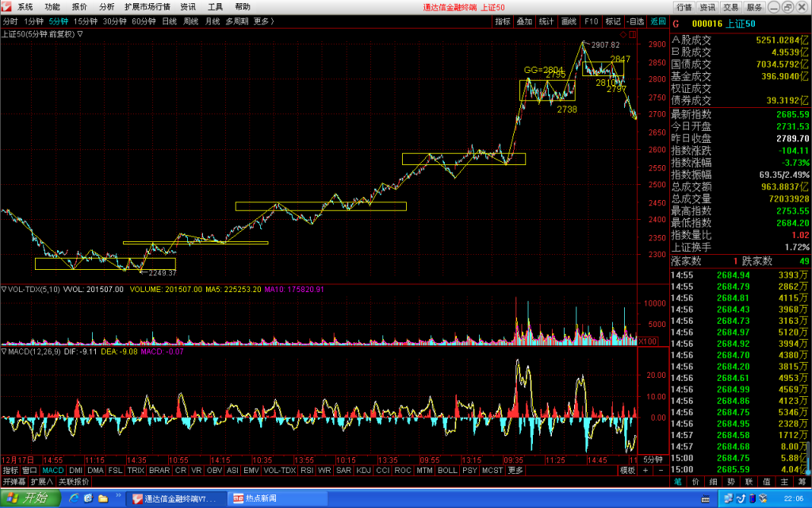Expand the VOL-TDX indicator dropdown triangle
Viewport: 812px width, 508px height.
(4, 289)
